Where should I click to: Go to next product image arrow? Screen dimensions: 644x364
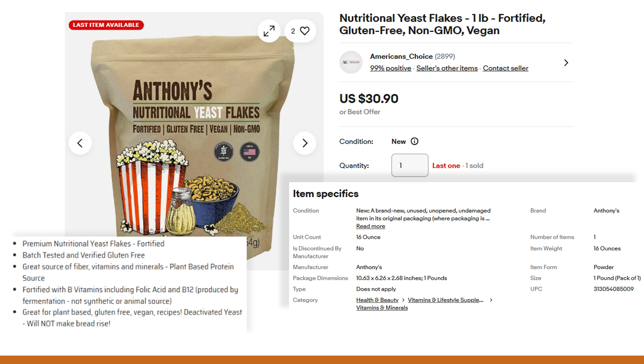point(304,143)
